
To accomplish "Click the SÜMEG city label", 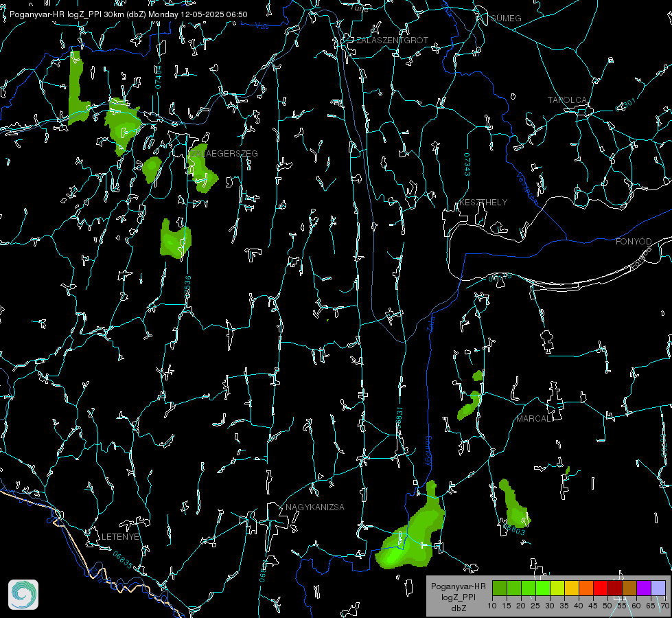I will 506,19.
